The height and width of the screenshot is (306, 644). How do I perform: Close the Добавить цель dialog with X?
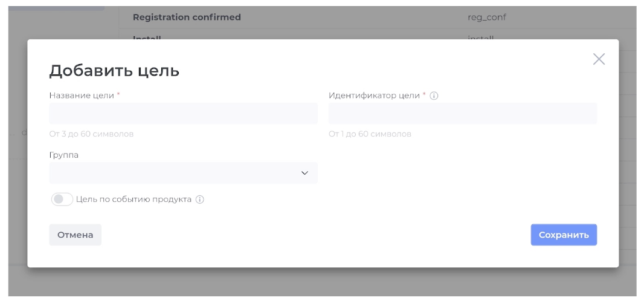tap(599, 59)
